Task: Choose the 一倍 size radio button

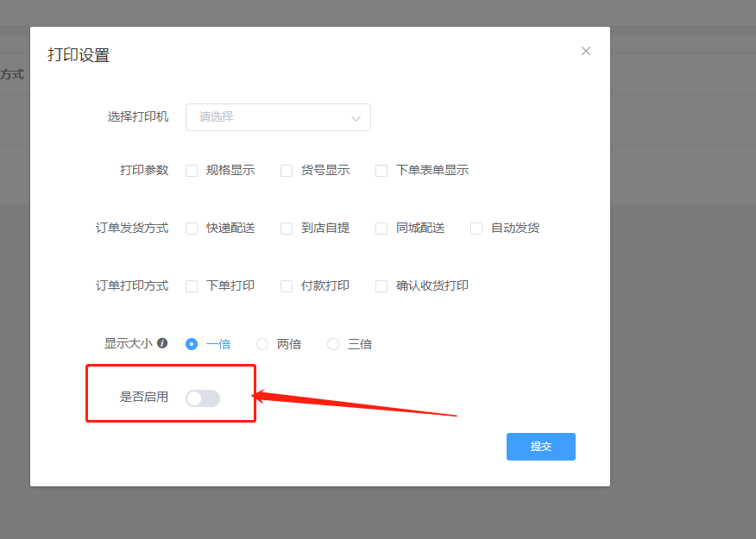Action: (192, 344)
